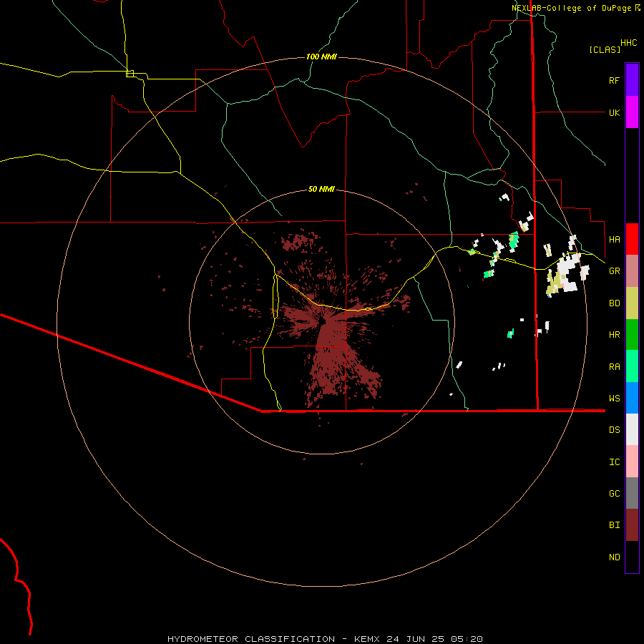Click the ND black legend swatch
This screenshot has width=644, height=644.
(632, 557)
